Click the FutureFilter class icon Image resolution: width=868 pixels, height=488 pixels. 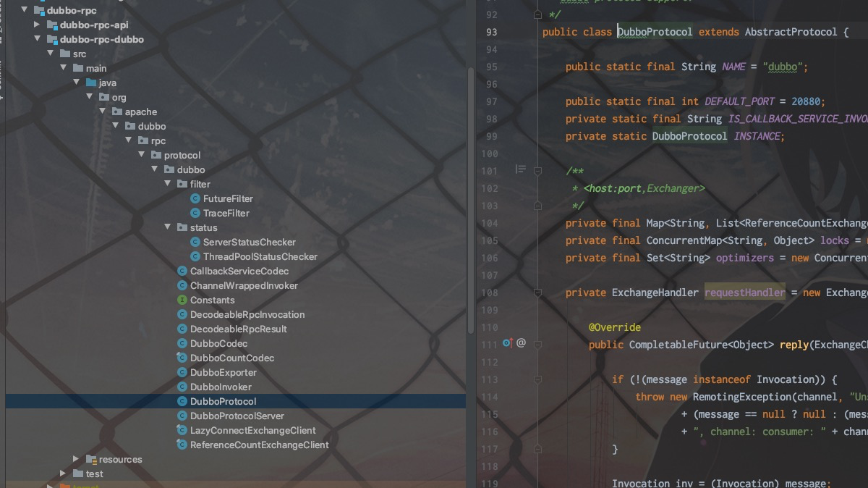pos(195,198)
